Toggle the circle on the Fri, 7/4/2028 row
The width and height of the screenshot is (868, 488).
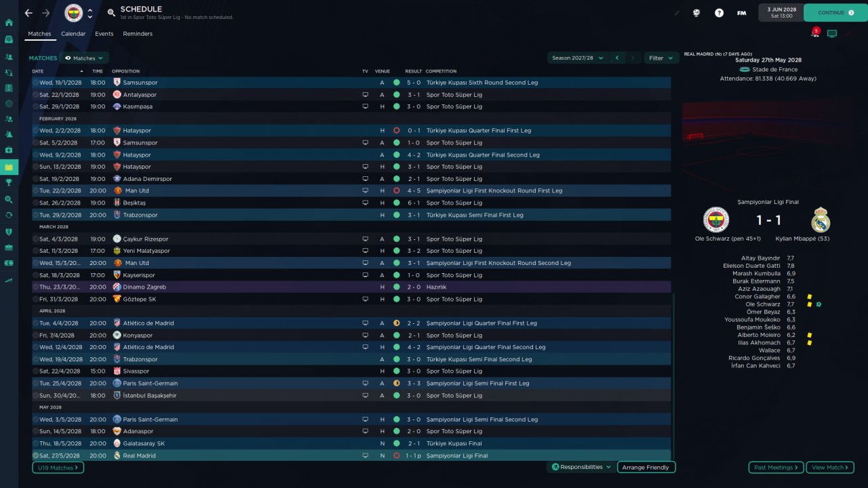(35, 335)
